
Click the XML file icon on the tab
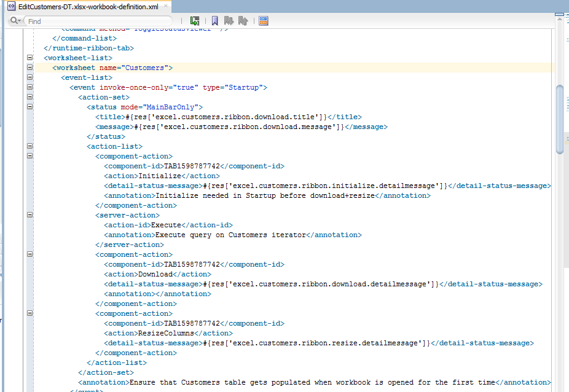[x=12, y=6]
